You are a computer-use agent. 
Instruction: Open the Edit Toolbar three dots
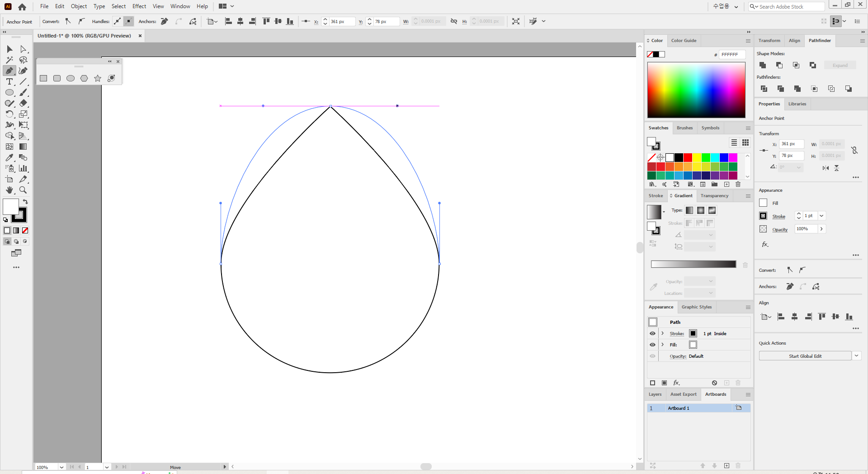pyautogui.click(x=16, y=267)
